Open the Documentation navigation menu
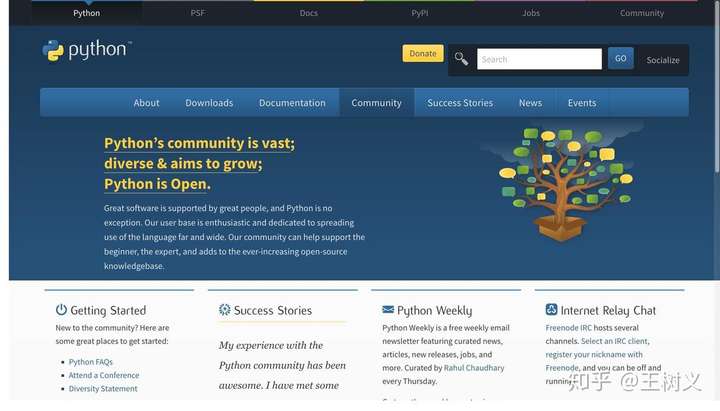 [292, 102]
